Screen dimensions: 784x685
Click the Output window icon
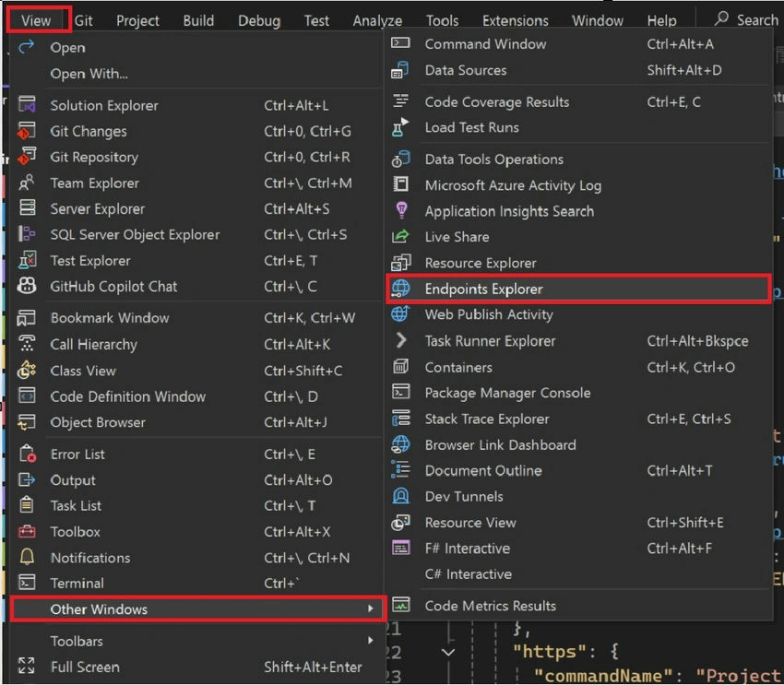pos(27,480)
